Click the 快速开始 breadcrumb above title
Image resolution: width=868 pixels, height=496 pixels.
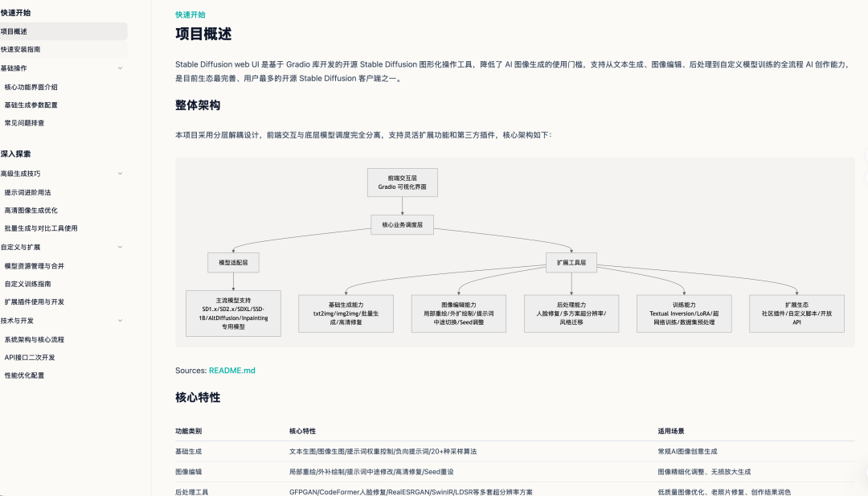[x=190, y=15]
